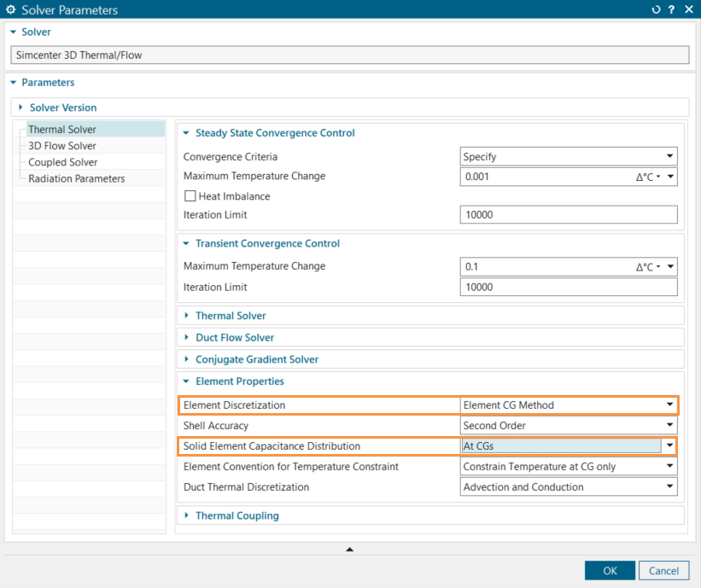Select Radiation Parameters in the list
The width and height of the screenshot is (701, 588).
[77, 178]
